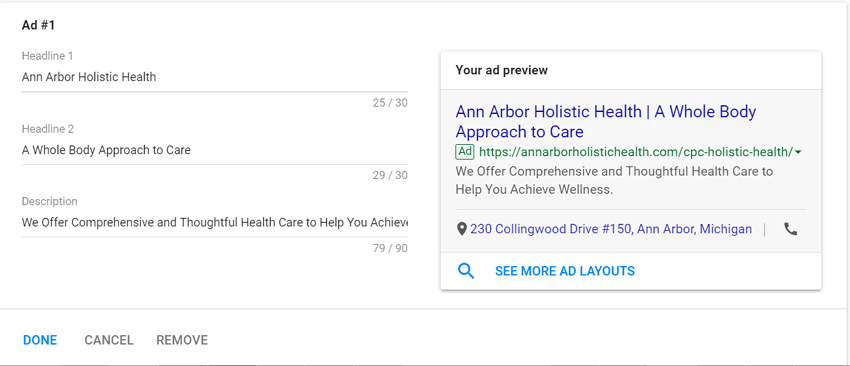Click the CANCEL button

tap(108, 340)
